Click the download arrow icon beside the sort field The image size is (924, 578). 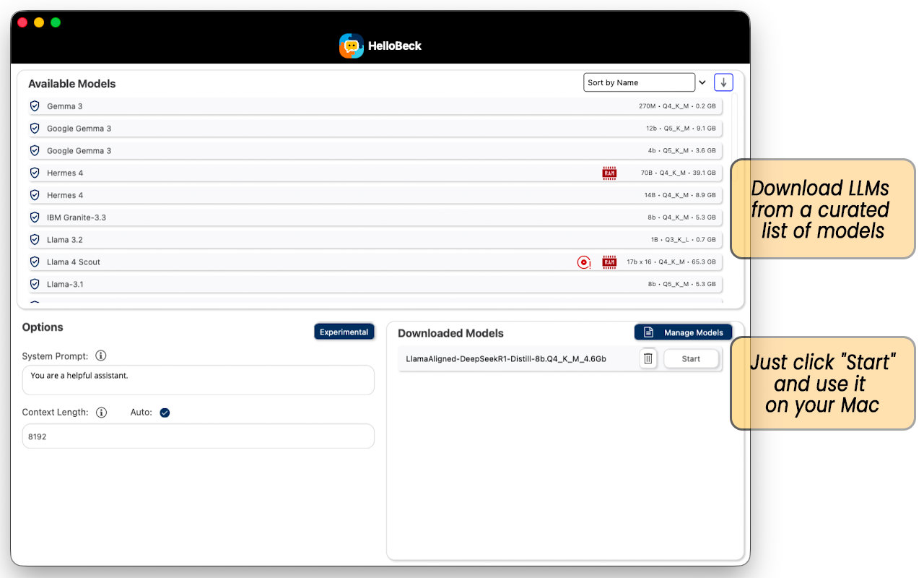[723, 82]
